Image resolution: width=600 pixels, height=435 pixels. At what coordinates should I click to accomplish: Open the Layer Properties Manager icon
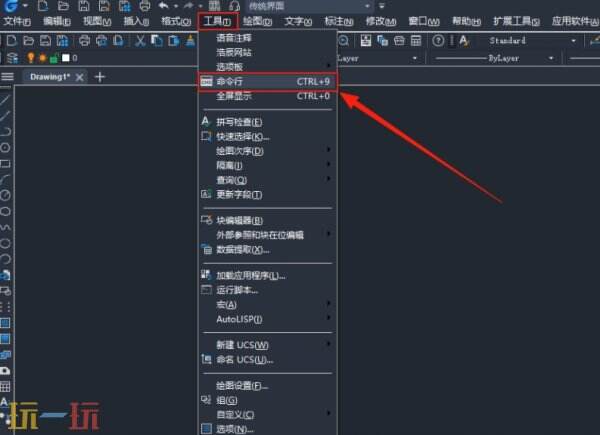[12, 58]
